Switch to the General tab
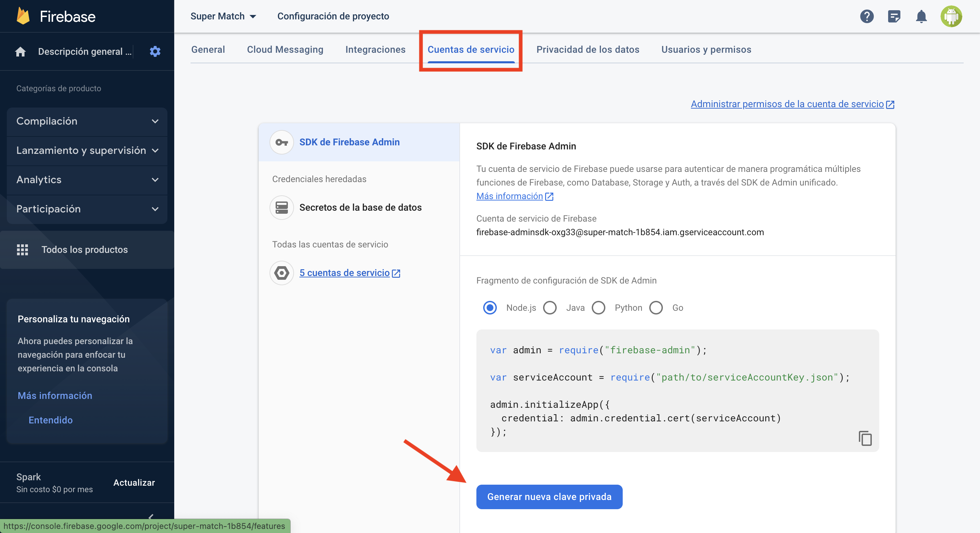This screenshot has width=980, height=533. [x=208, y=49]
